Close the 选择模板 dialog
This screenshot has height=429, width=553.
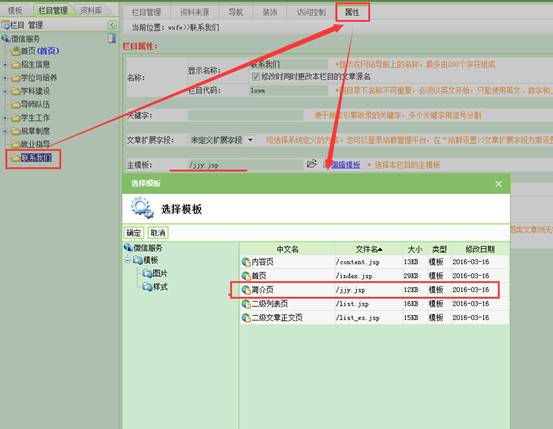pos(498,184)
